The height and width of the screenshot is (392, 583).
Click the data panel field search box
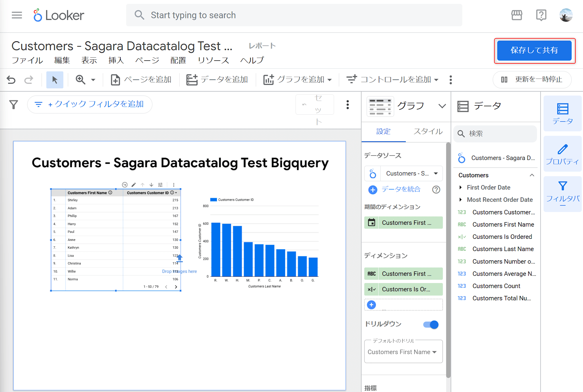495,134
